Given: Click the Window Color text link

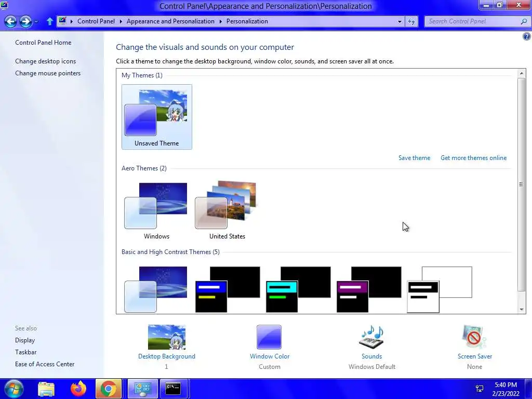Looking at the screenshot, I should pos(270,356).
